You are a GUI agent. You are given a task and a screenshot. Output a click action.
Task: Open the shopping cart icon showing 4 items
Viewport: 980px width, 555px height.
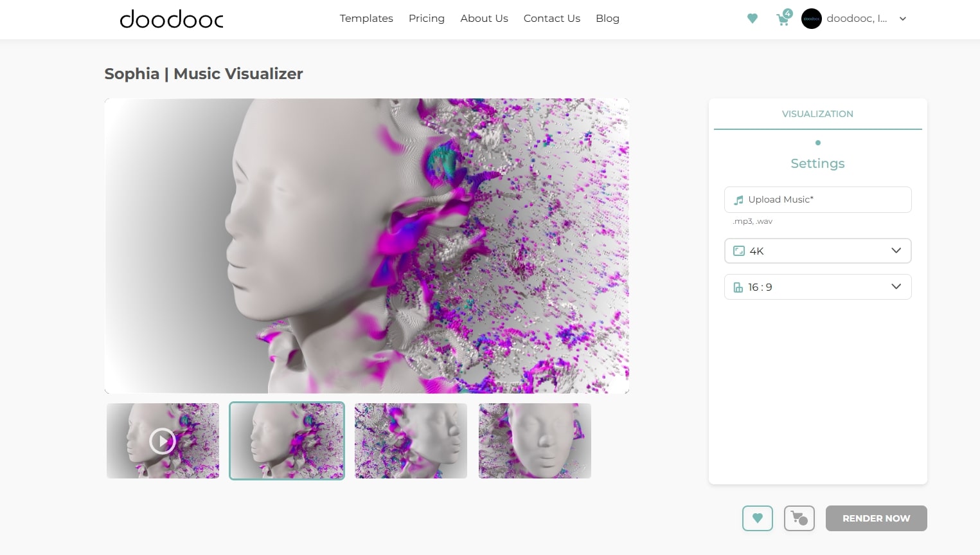click(x=782, y=20)
